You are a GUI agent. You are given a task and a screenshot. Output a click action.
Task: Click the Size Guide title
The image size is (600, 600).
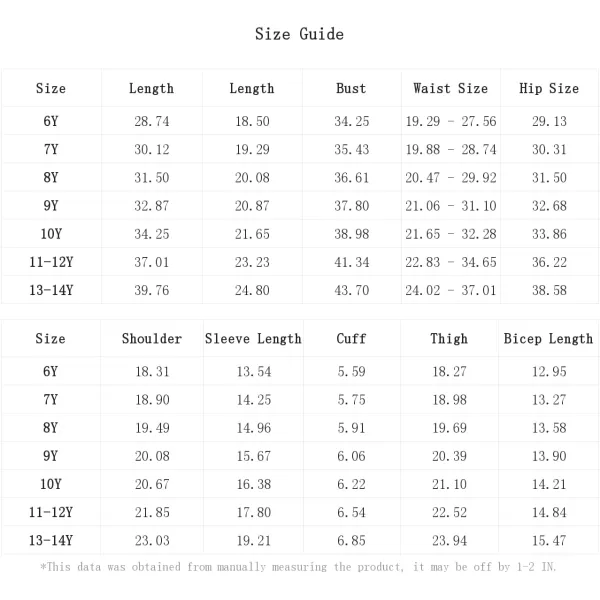point(299,34)
